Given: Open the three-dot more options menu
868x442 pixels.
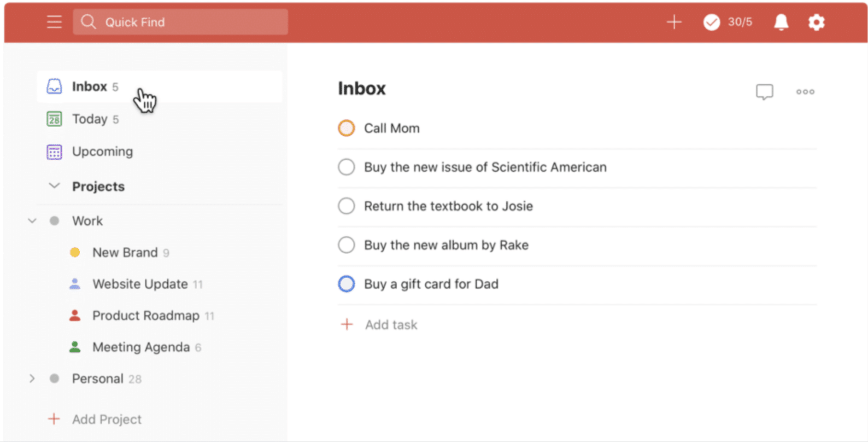Looking at the screenshot, I should pyautogui.click(x=805, y=92).
